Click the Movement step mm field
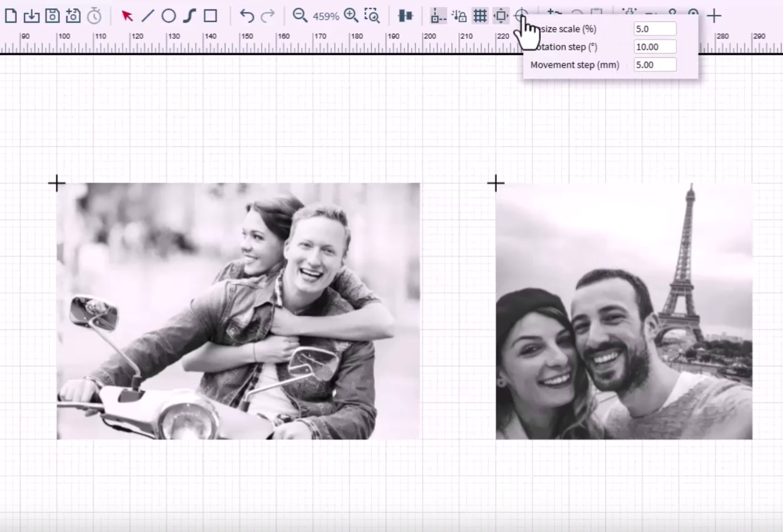 [x=655, y=65]
